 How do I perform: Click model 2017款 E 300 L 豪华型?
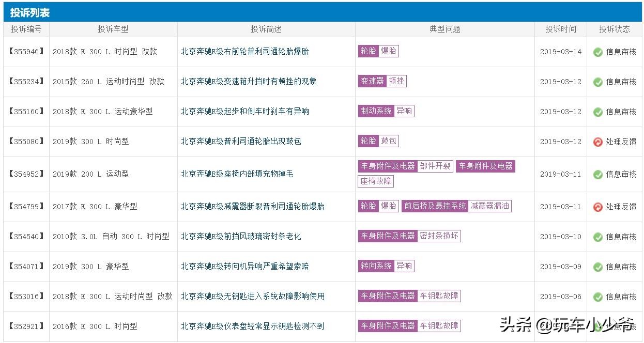95,207
